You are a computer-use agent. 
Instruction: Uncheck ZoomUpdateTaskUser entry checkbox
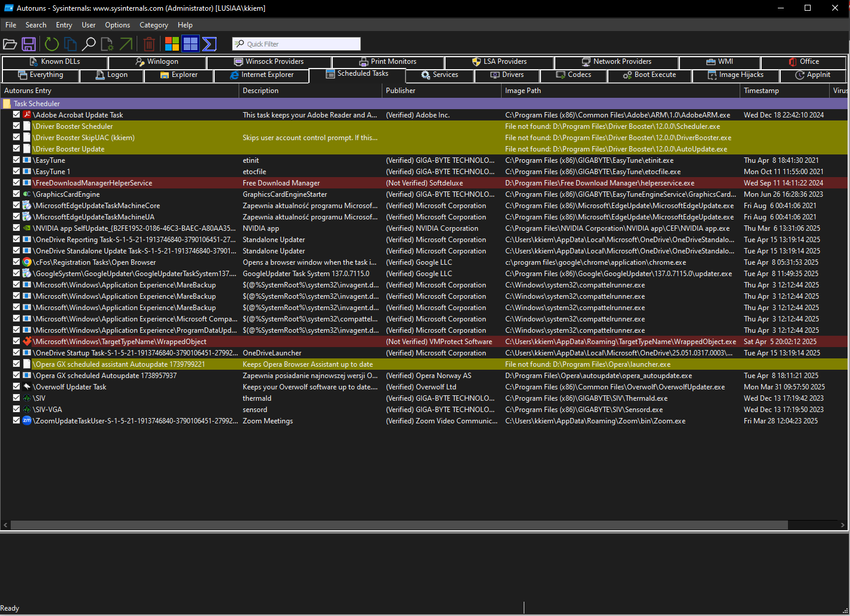click(x=17, y=420)
